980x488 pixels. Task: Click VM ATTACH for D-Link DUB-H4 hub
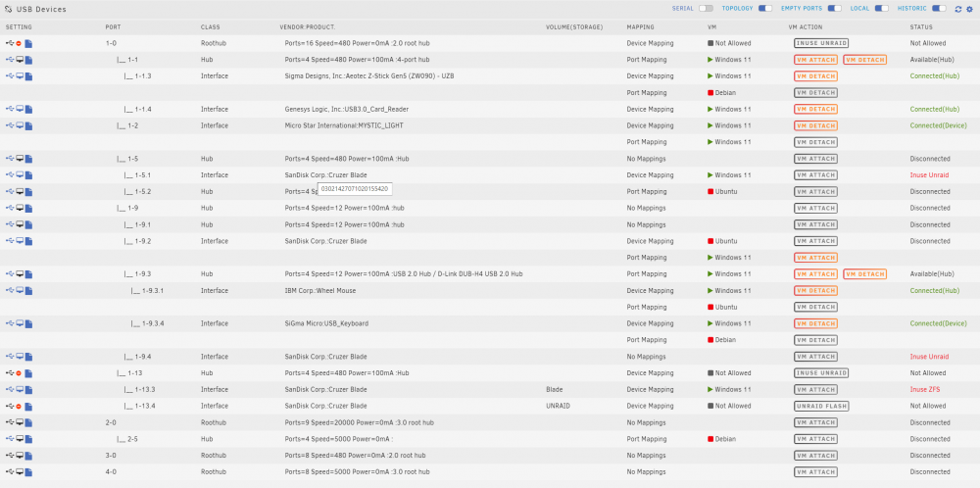coord(815,274)
